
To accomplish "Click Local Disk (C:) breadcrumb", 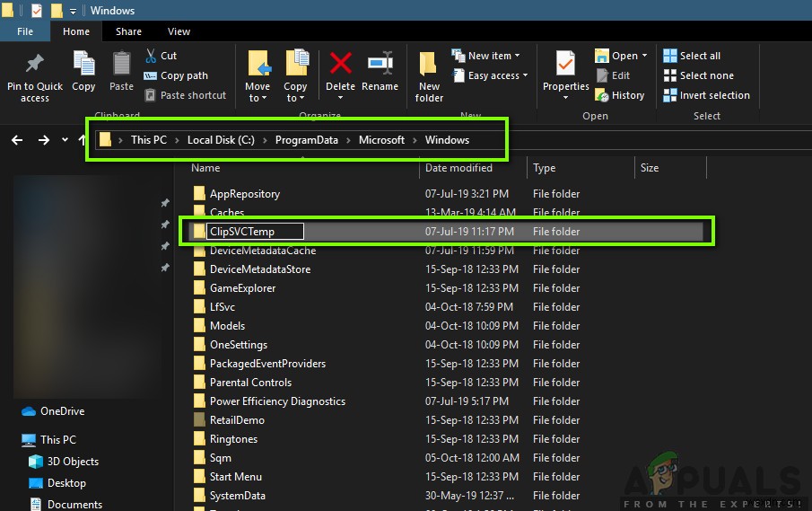I will [221, 140].
